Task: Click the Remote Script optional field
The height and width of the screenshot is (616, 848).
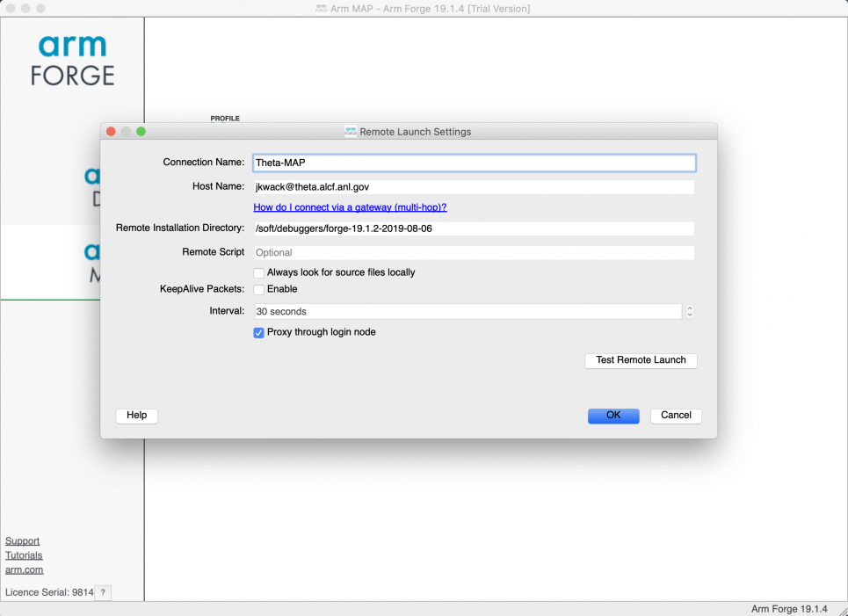Action: 474,253
